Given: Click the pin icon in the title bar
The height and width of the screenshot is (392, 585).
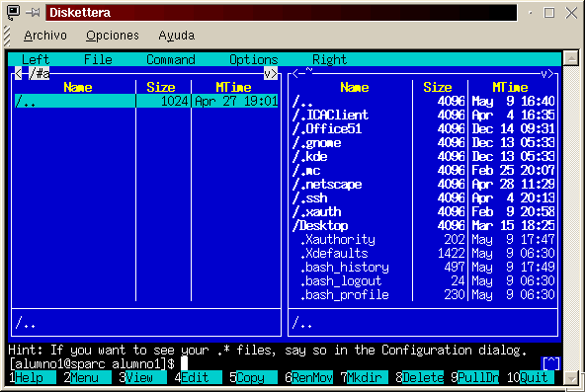Looking at the screenshot, I should (x=33, y=13).
